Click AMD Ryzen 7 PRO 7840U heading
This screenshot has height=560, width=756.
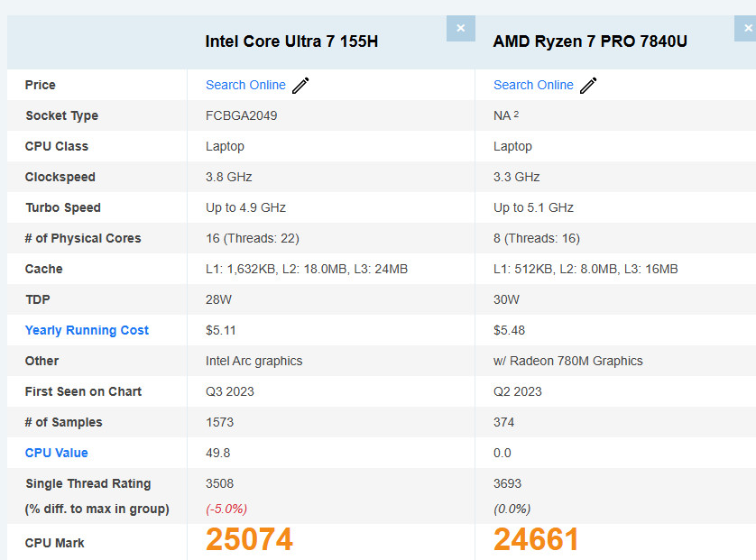590,41
